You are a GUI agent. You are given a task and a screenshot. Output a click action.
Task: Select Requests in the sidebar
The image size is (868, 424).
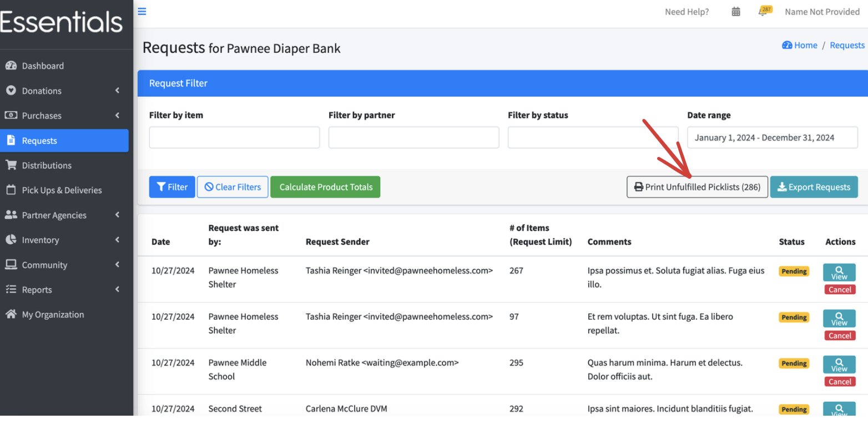pos(64,140)
